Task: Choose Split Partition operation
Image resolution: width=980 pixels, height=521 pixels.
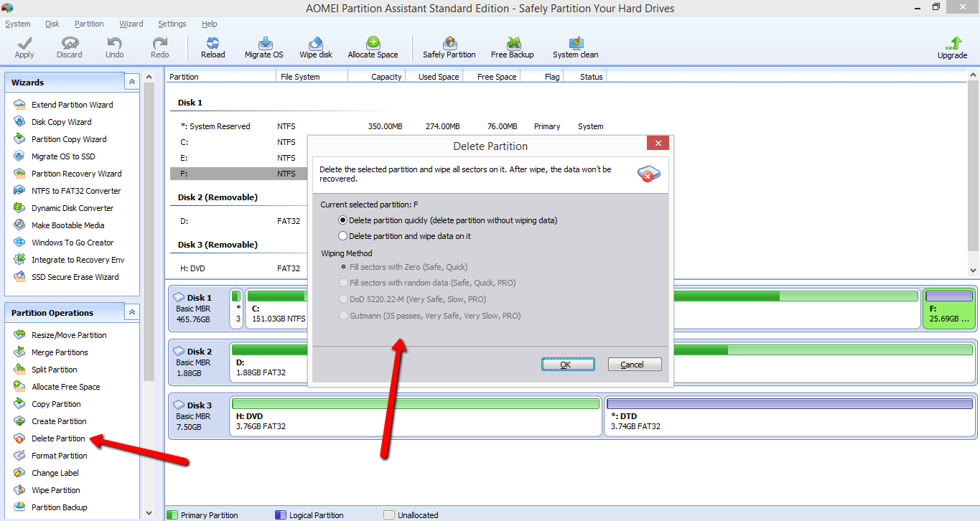Action: (x=45, y=370)
